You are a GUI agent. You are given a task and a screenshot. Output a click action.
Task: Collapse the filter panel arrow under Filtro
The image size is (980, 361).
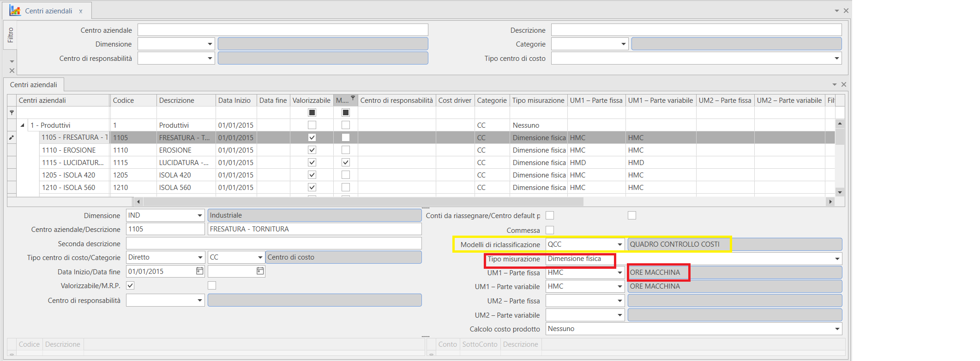pos(12,61)
